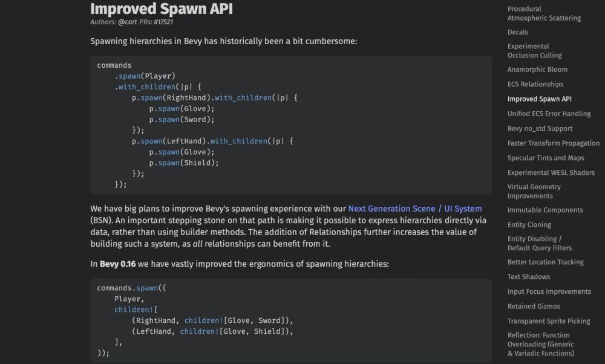The height and width of the screenshot is (364, 605).
Task: Navigate to Specular Tints and Maps
Action: pyautogui.click(x=546, y=158)
